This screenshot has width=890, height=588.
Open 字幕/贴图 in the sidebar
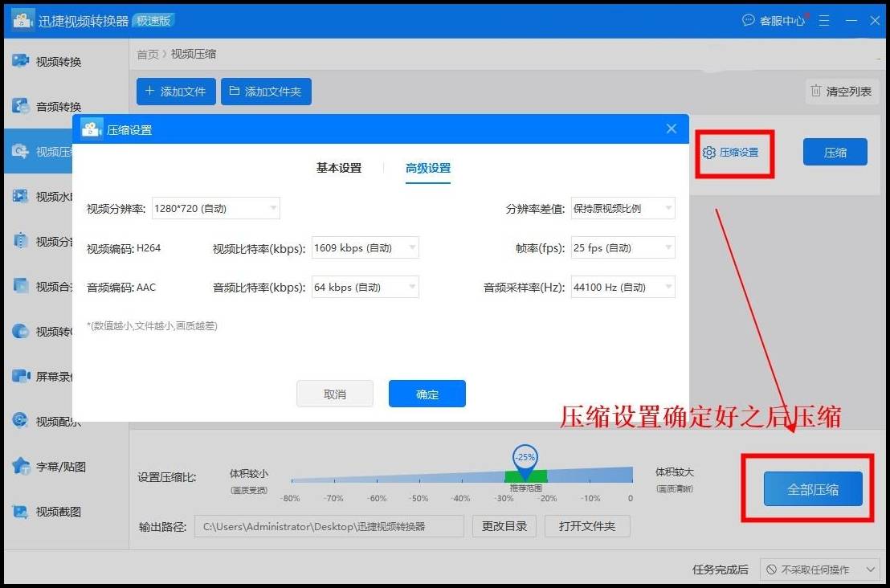49,467
